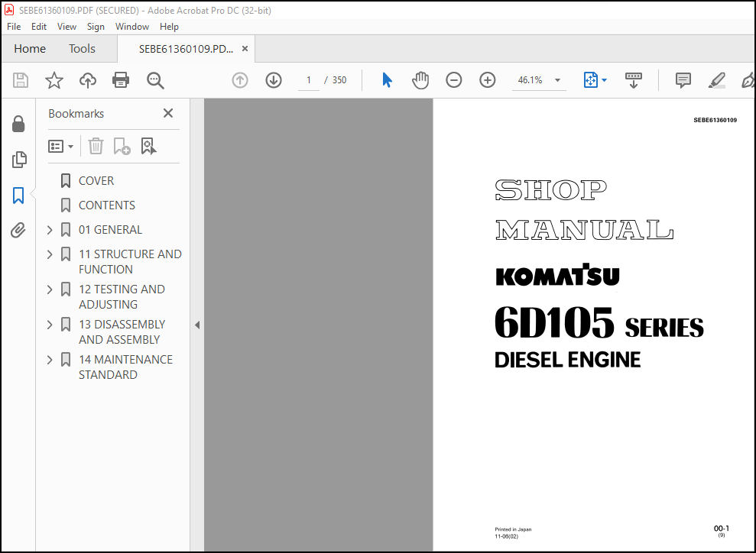This screenshot has width=756, height=553.
Task: Expand 11 STRUCTURE AND FUNCTION bookmark
Action: point(50,254)
